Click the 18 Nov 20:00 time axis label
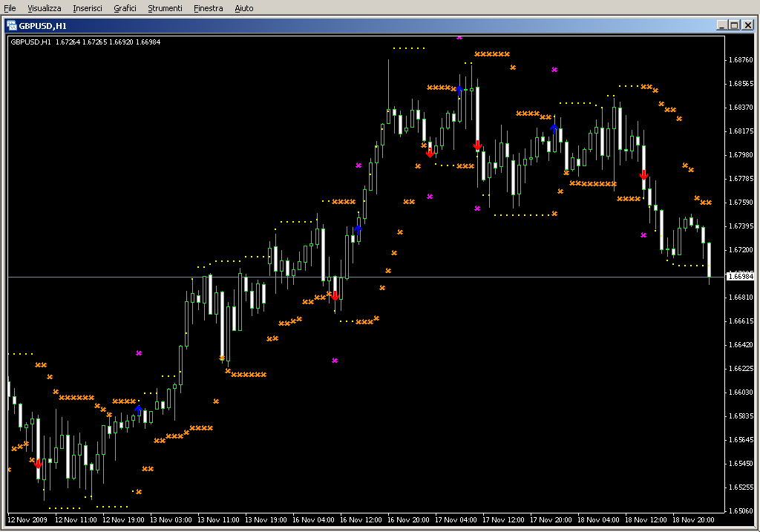Viewport: 760px width, 532px height. click(x=693, y=520)
